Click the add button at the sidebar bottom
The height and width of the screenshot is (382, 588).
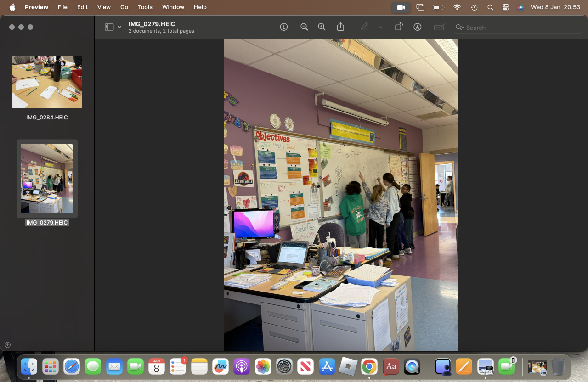pos(7,345)
